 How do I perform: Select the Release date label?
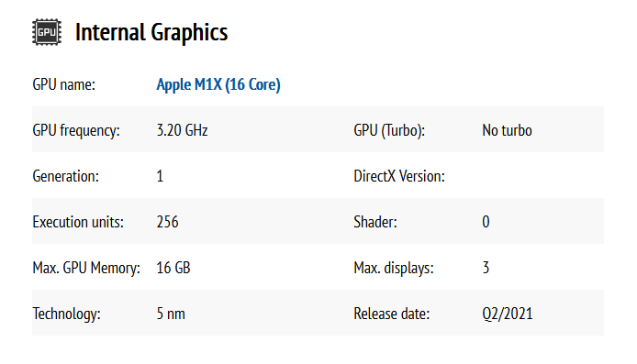[x=392, y=314]
